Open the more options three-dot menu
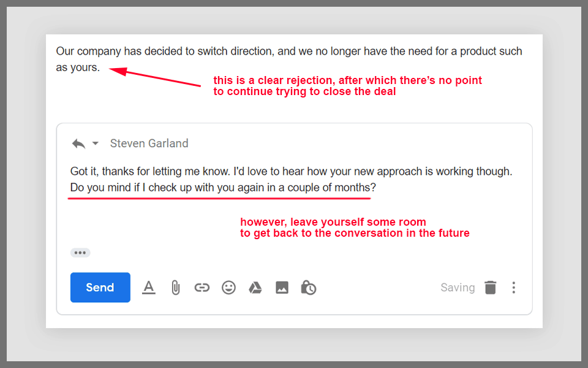The height and width of the screenshot is (368, 588). click(x=513, y=288)
